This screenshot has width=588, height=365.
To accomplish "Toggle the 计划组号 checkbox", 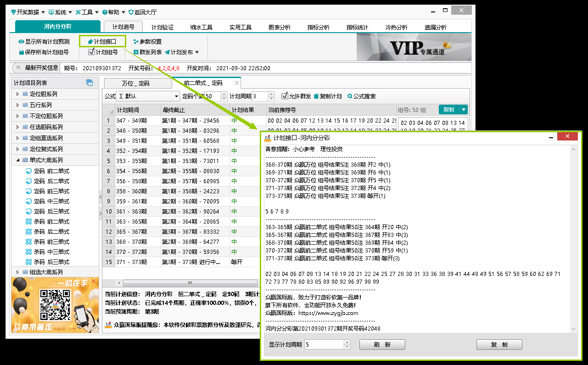I will (91, 52).
